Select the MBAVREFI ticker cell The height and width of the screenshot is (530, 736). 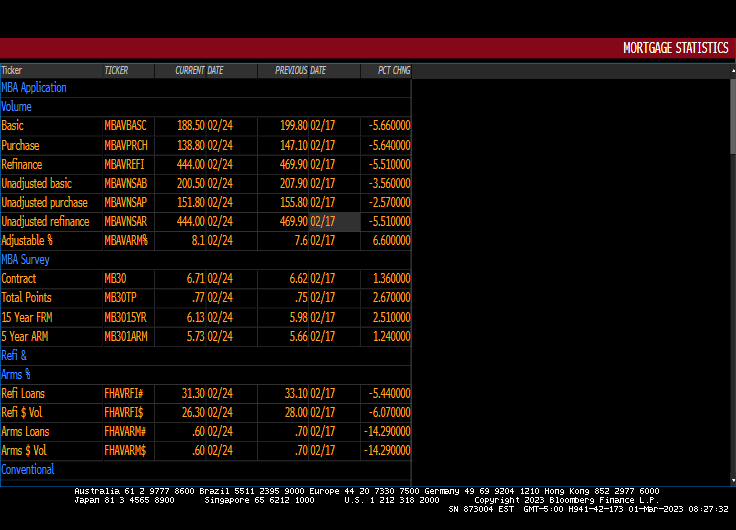point(124,165)
